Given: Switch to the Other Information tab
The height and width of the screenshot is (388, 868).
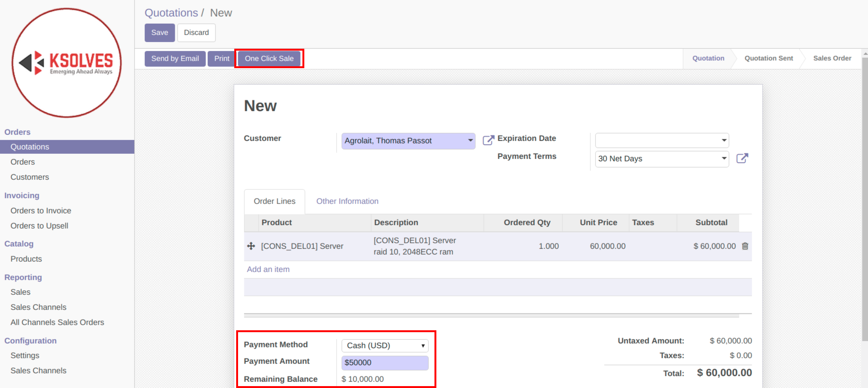Looking at the screenshot, I should (347, 201).
